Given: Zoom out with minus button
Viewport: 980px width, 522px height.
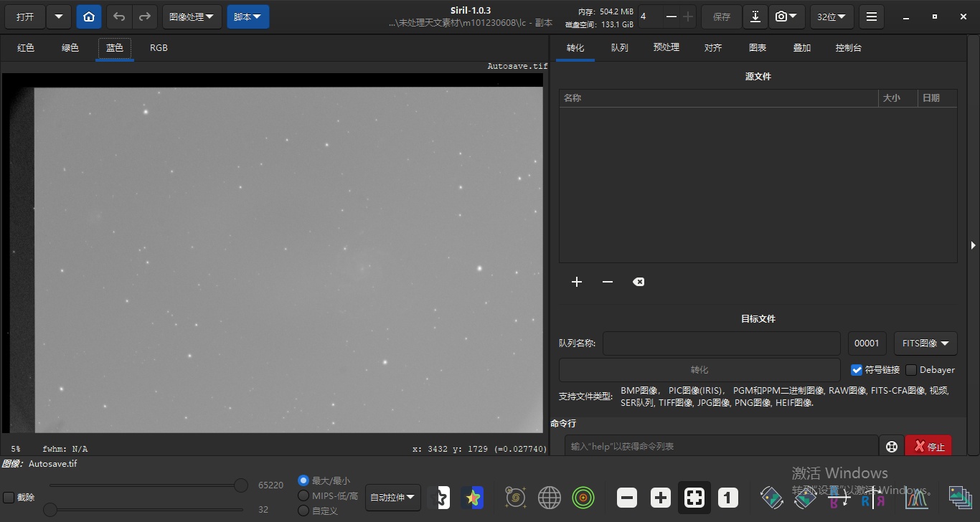Looking at the screenshot, I should [x=626, y=498].
